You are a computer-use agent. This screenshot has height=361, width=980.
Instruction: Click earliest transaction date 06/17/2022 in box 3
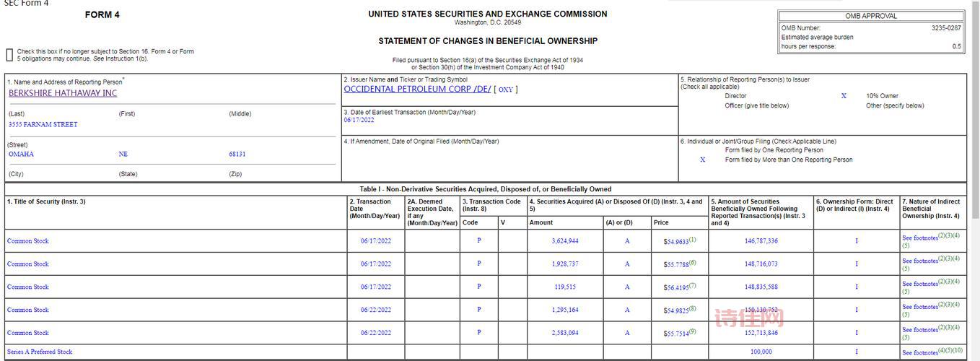pyautogui.click(x=359, y=121)
